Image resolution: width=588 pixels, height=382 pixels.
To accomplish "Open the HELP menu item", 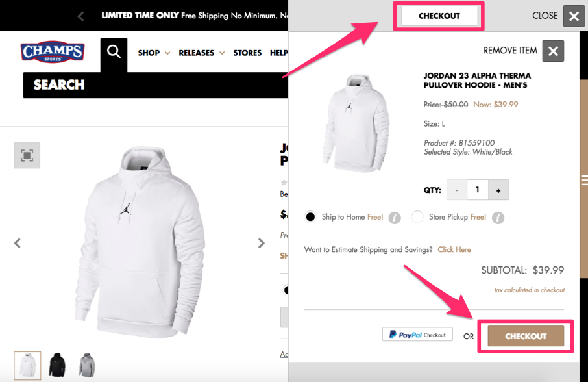I will pyautogui.click(x=278, y=53).
